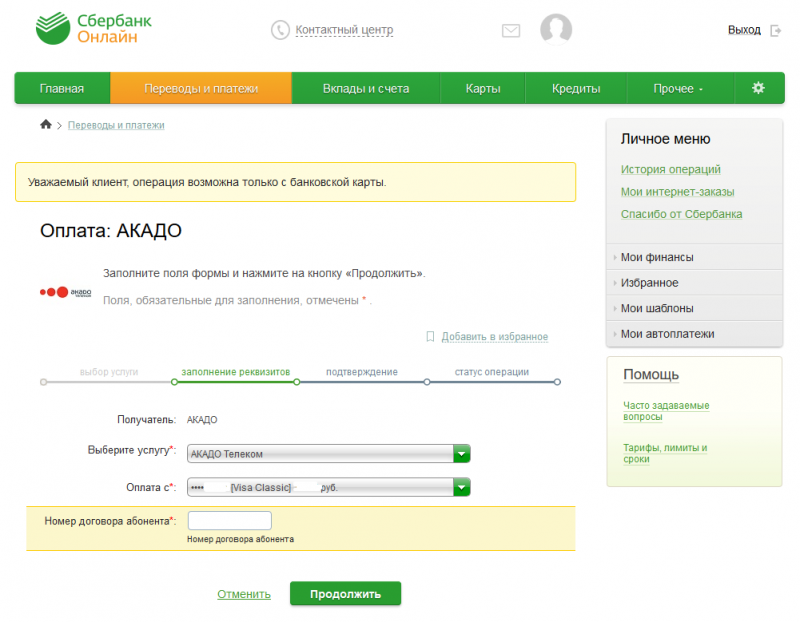Follow the Переводы и платежи breadcrumb link
The height and width of the screenshot is (622, 800).
pyautogui.click(x=116, y=125)
